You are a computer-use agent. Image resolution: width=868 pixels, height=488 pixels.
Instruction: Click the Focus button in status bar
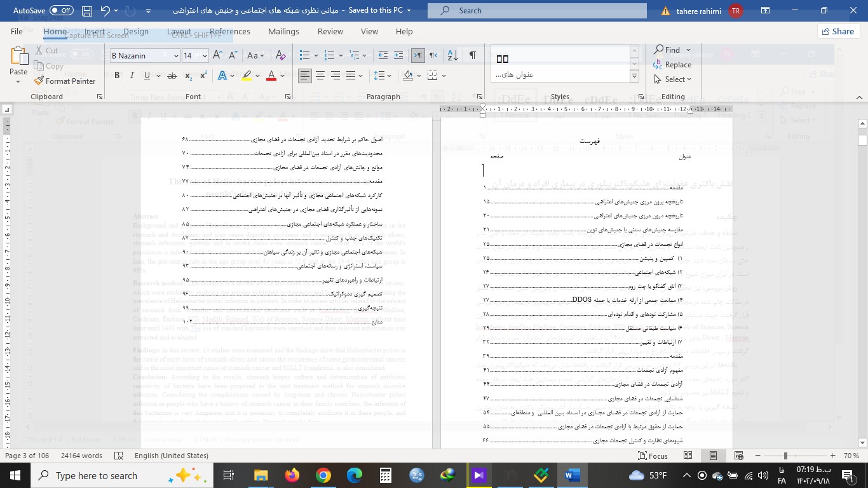click(x=652, y=456)
